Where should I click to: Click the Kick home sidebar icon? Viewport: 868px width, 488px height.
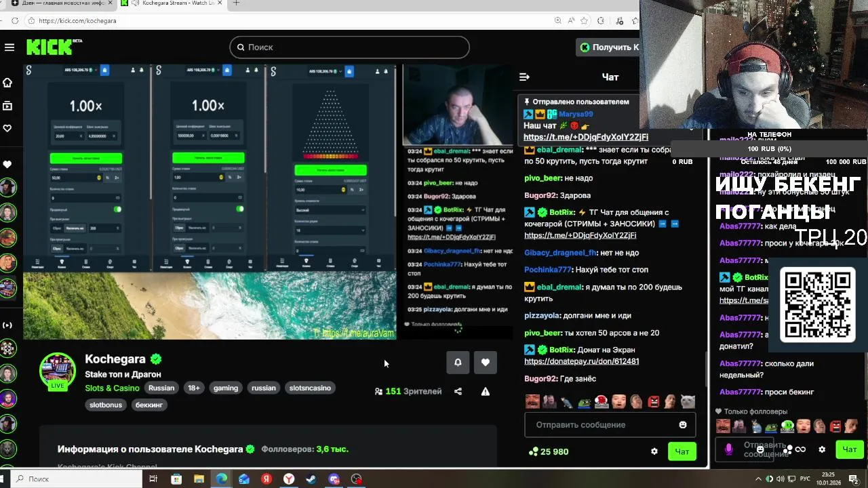pos(7,83)
